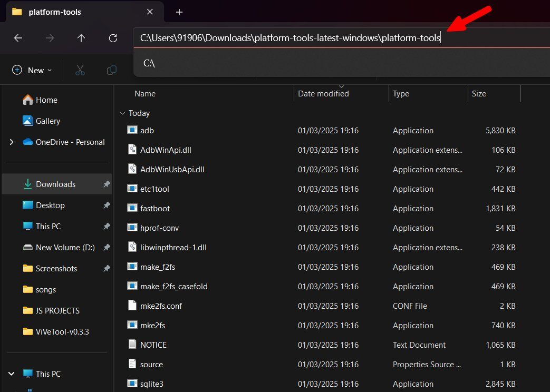Screen dimensions: 550x392
Task: Select the make_f2fs application icon
Action: click(x=132, y=267)
